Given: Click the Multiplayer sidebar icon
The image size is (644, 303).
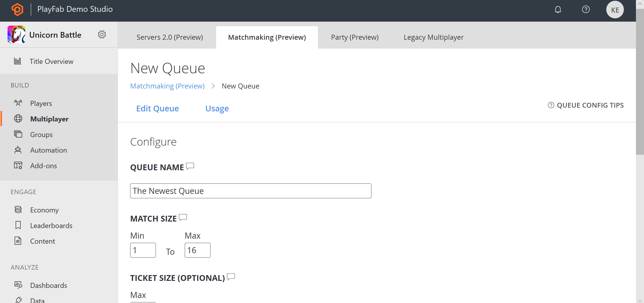Looking at the screenshot, I should [x=18, y=119].
